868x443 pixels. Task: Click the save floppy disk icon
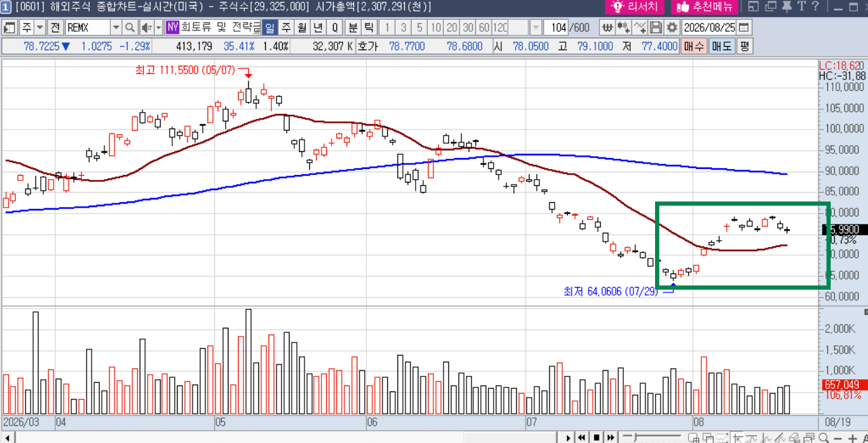click(x=656, y=28)
